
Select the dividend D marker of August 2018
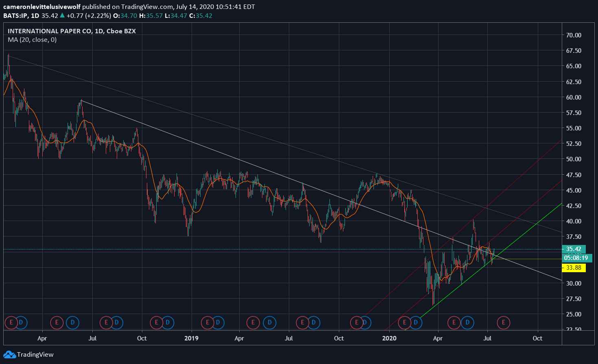[x=117, y=323]
